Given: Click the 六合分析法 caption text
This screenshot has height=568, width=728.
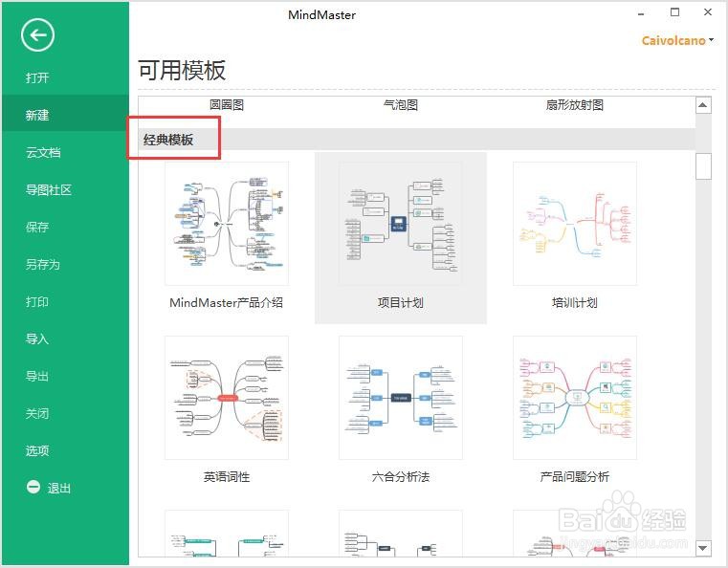Looking at the screenshot, I should (401, 476).
